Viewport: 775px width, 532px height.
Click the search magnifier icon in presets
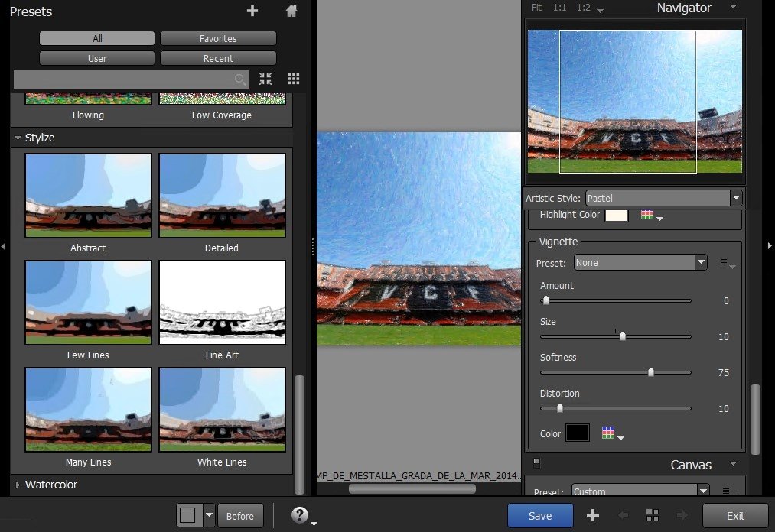pos(240,79)
